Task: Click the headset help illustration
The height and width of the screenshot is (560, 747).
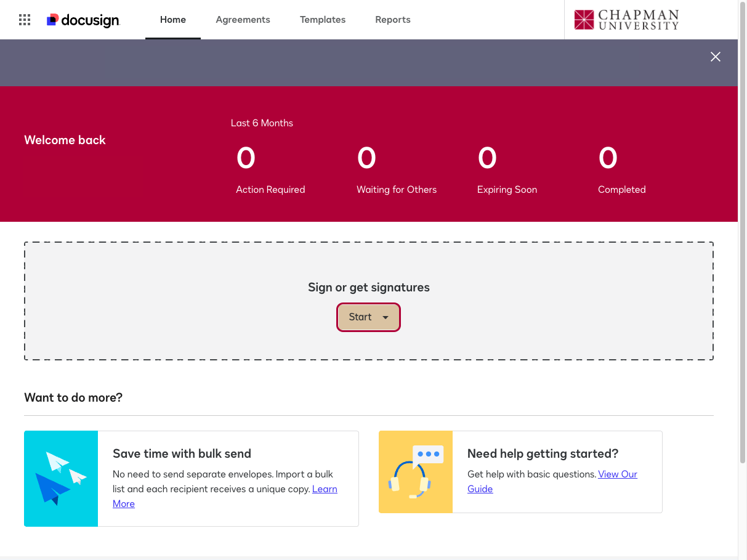Action: [416, 472]
